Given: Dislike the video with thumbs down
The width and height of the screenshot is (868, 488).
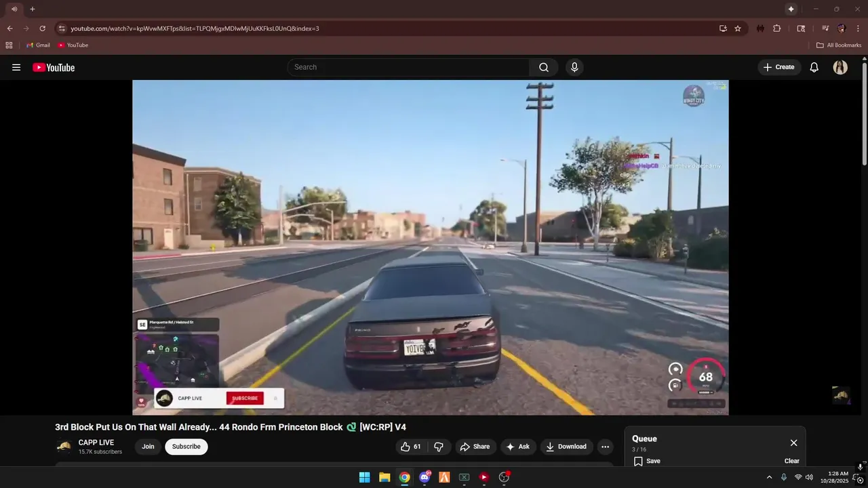Looking at the screenshot, I should (439, 447).
